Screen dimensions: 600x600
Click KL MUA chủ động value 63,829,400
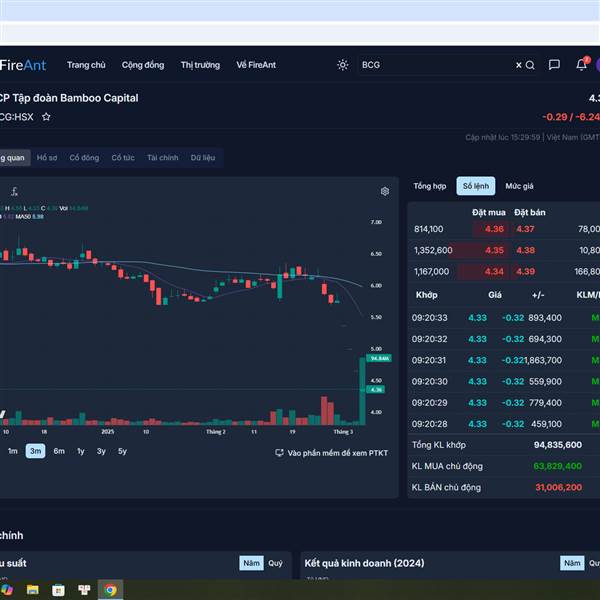click(558, 466)
